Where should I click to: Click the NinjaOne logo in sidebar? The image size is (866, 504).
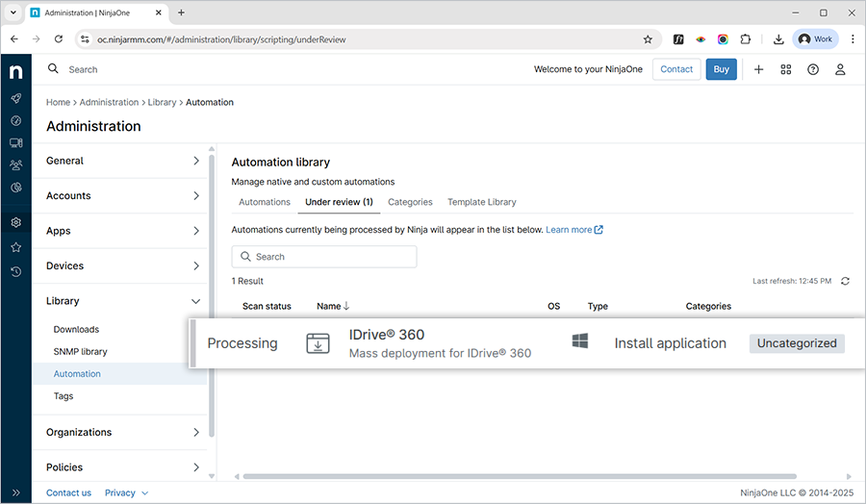pyautogui.click(x=16, y=71)
